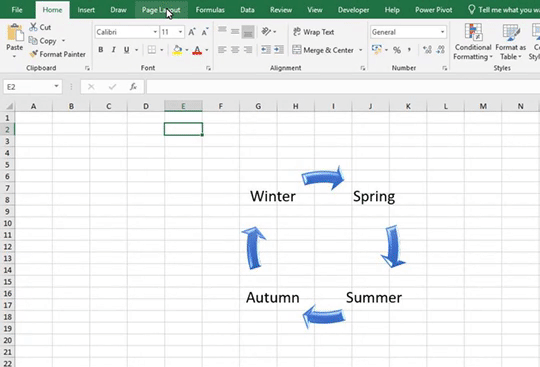Click Merge & Center button
Viewport: 540px width, 367px height.
[323, 50]
